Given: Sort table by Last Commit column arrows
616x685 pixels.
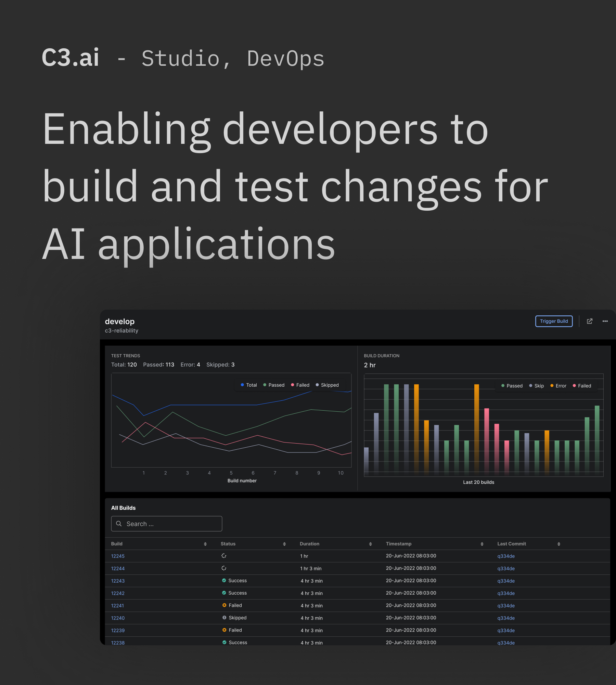Looking at the screenshot, I should tap(559, 544).
